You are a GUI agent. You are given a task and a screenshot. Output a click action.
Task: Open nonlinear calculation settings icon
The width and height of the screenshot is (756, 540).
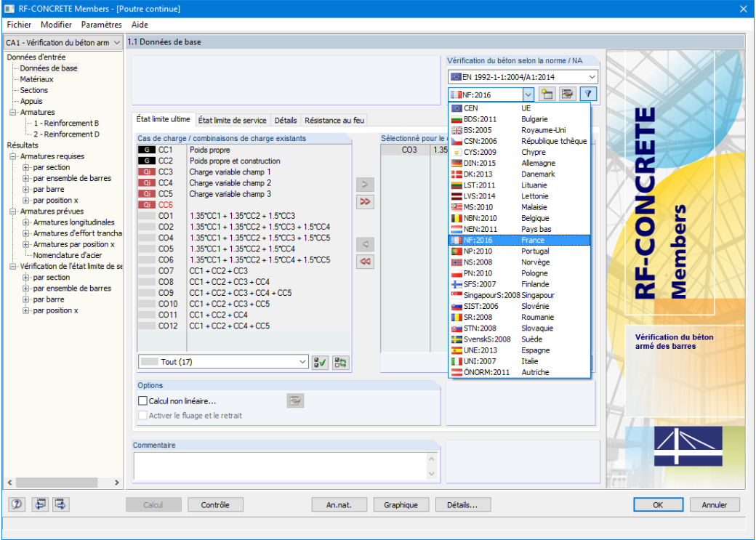coord(295,400)
